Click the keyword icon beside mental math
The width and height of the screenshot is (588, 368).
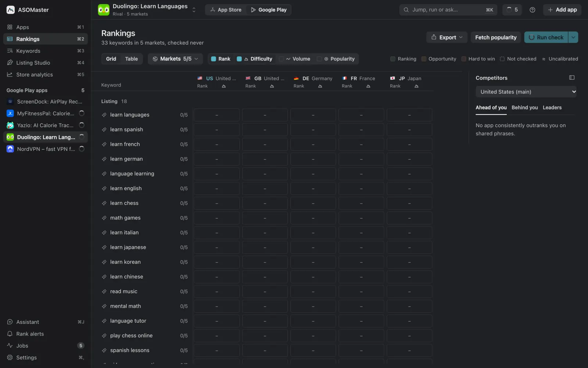click(x=104, y=306)
